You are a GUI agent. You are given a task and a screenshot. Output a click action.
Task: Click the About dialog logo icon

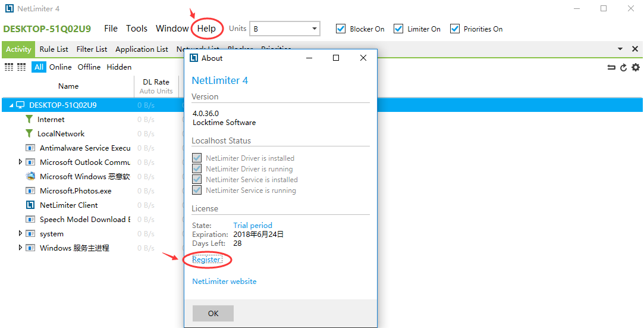(x=193, y=58)
